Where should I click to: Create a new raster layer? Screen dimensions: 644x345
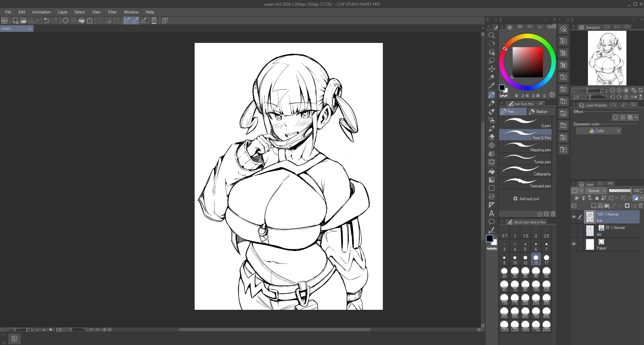click(594, 206)
